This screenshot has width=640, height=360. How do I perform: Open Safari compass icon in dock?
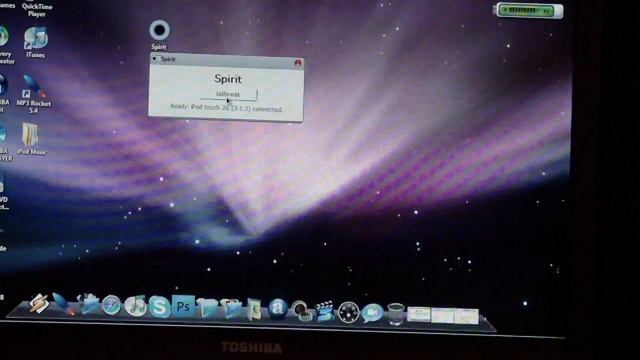click(111, 305)
